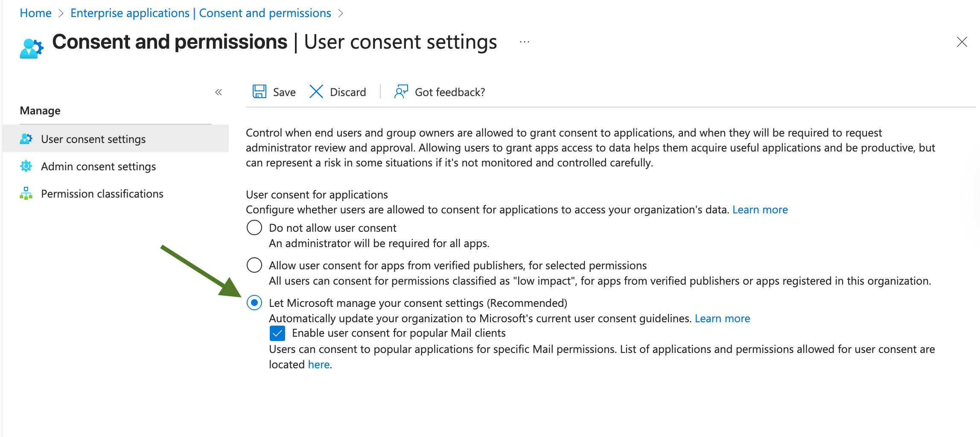Select the Let Microsoft manage your consent settings option
The height and width of the screenshot is (437, 980).
click(x=254, y=303)
